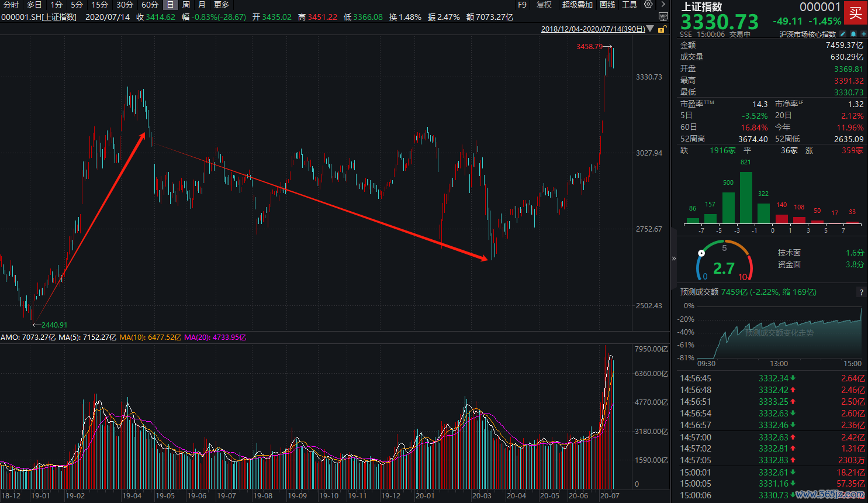
Task: Toggle the orange date-range lock icon
Action: tap(662, 29)
